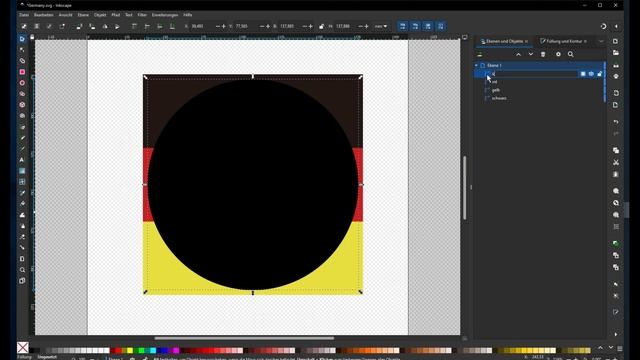This screenshot has width=640, height=360.
Task: Select the Shape Builder tool
Action: [x=22, y=61]
